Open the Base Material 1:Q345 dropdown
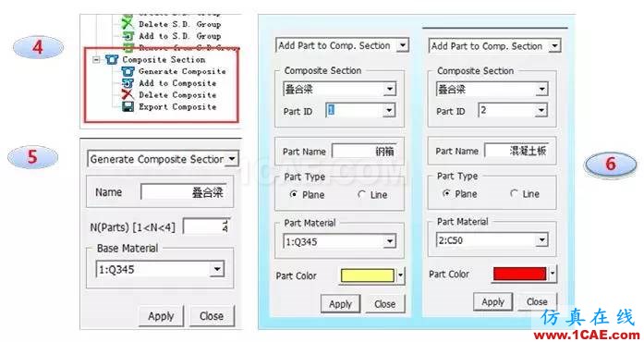644x342 pixels. [217, 269]
